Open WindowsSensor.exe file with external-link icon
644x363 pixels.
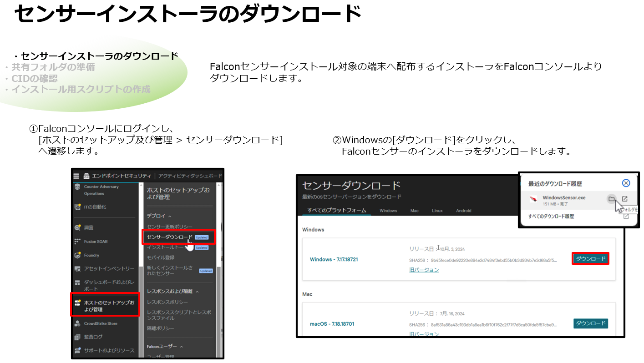pos(625,199)
